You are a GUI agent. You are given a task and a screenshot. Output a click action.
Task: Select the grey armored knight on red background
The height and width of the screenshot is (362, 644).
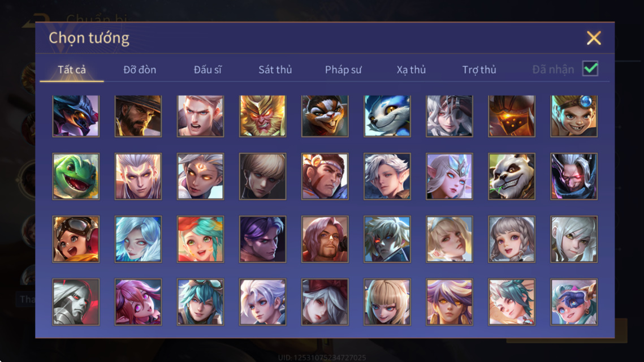(x=76, y=302)
